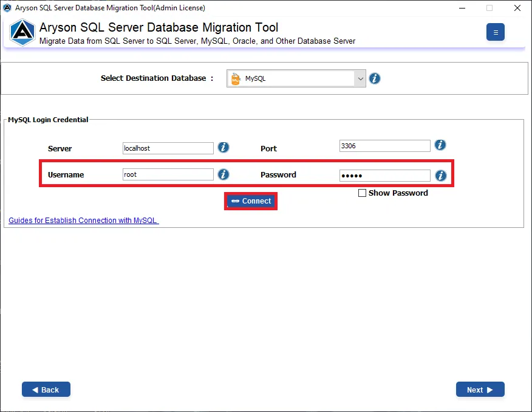Click the info icon beside the destination database dropdown
Screen dimensions: 532x412
pos(375,78)
